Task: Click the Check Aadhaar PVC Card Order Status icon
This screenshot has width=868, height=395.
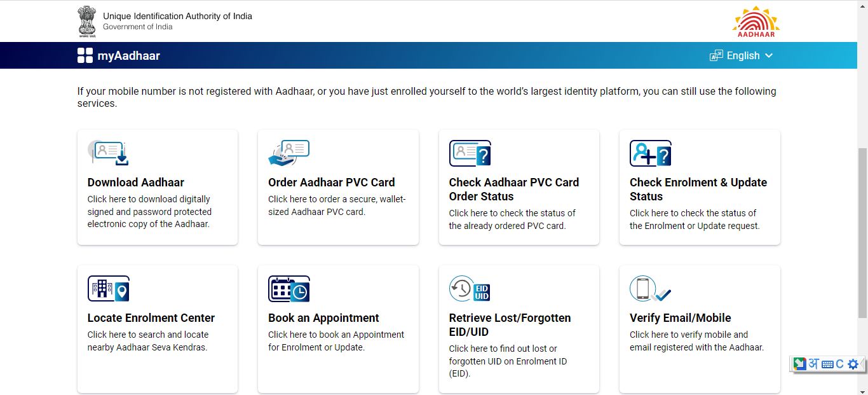Action: click(x=470, y=153)
